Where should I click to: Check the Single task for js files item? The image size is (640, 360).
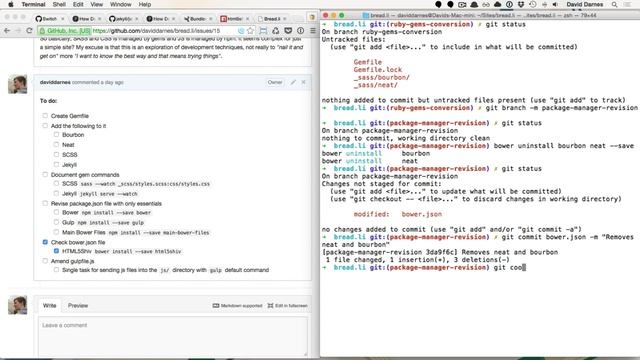(56, 270)
